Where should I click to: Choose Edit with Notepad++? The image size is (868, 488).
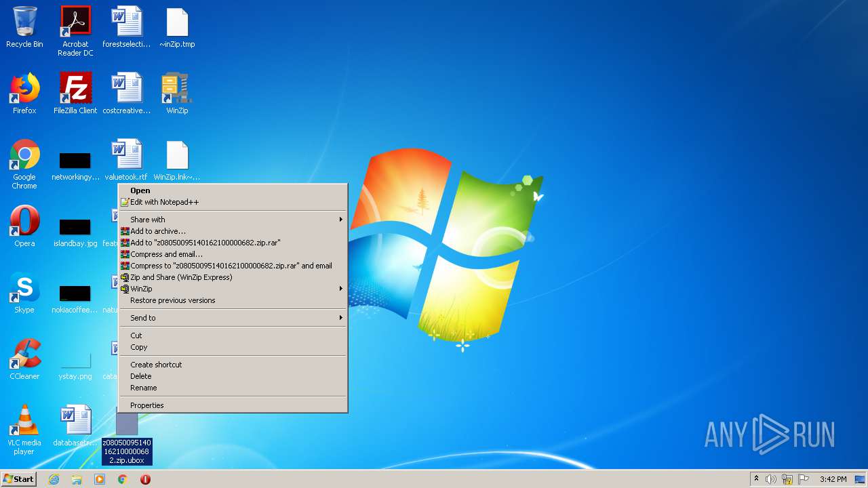pos(233,202)
